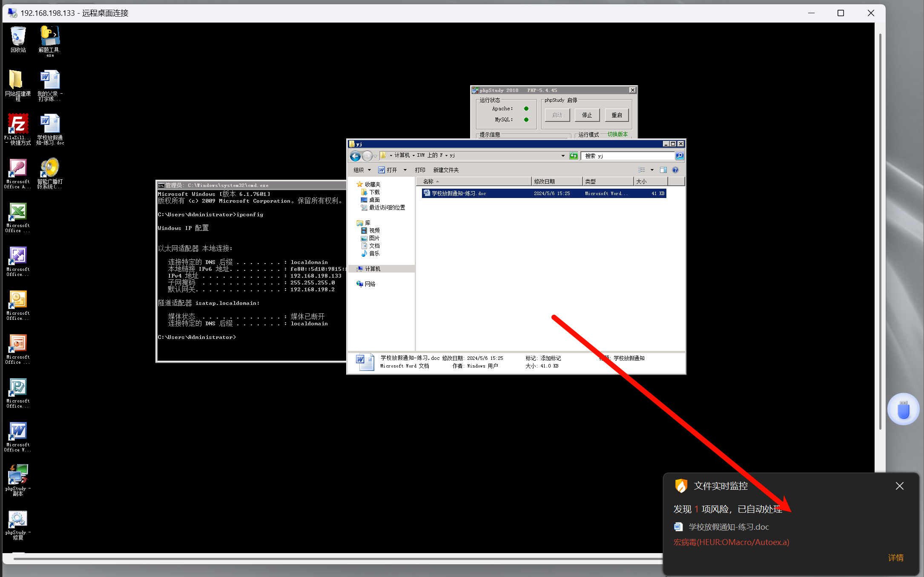Screen dimensions: 924x577
Task: Select the Microsoft Office Word shortcut icon
Action: tap(17, 436)
